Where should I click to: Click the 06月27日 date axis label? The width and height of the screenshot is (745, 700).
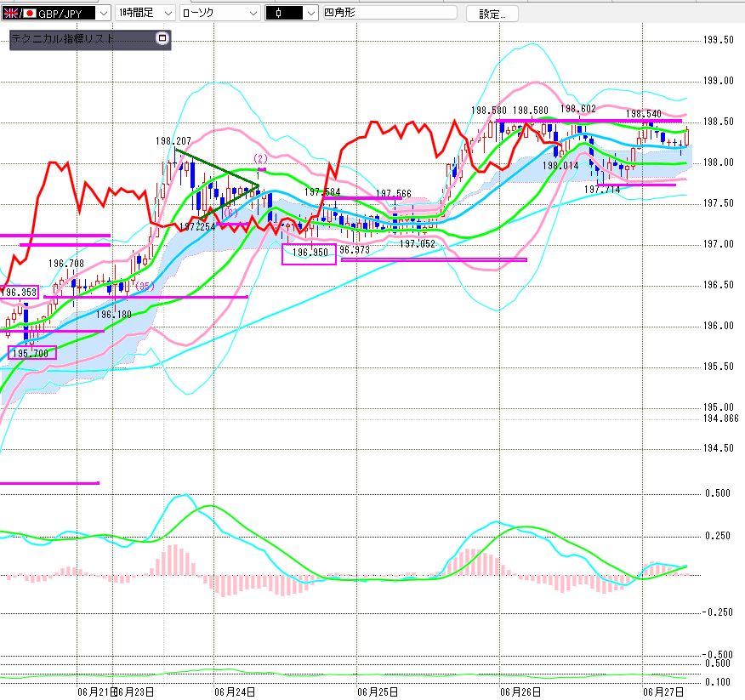[x=663, y=692]
